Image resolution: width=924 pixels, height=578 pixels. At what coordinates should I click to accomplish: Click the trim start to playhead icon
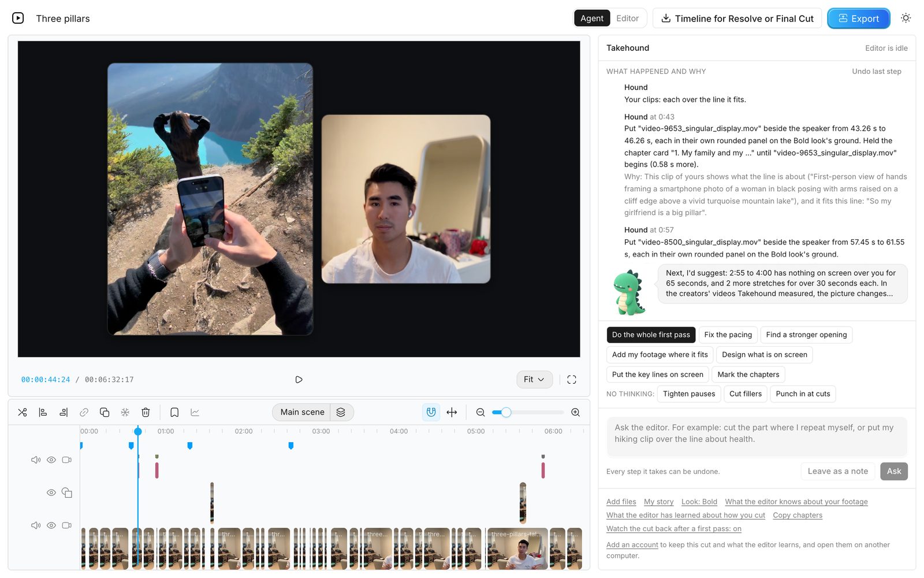(43, 412)
